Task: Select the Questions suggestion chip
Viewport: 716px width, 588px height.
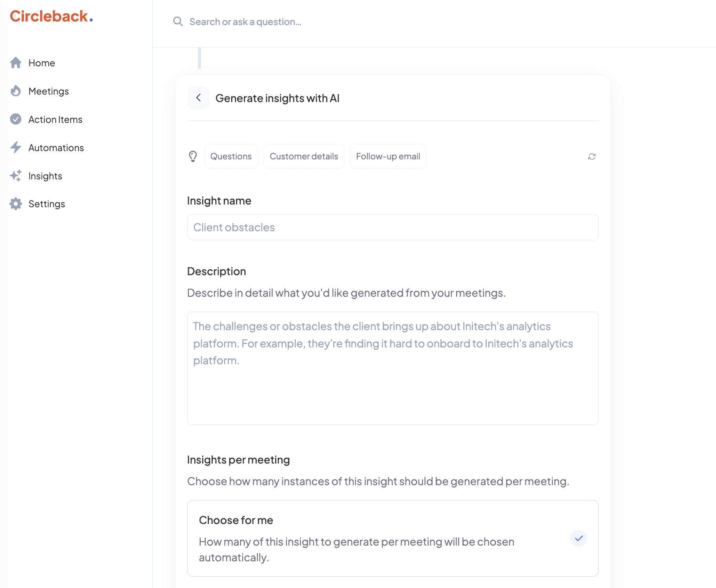Action: (x=231, y=156)
